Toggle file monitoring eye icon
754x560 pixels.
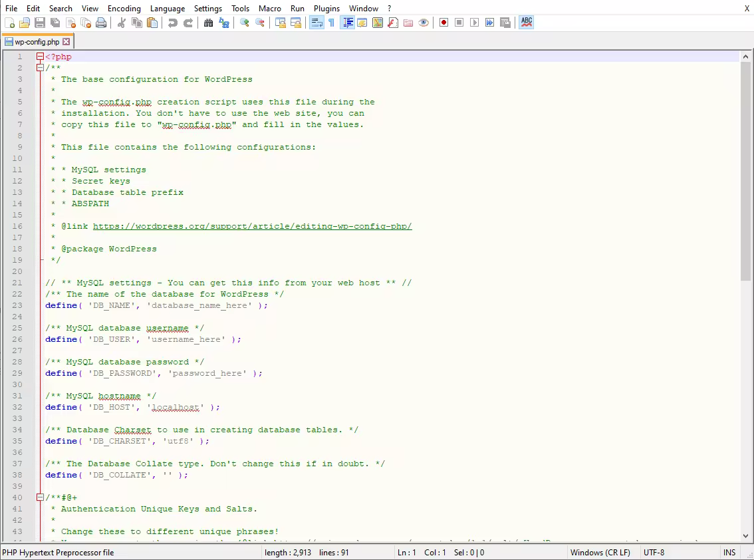point(424,23)
